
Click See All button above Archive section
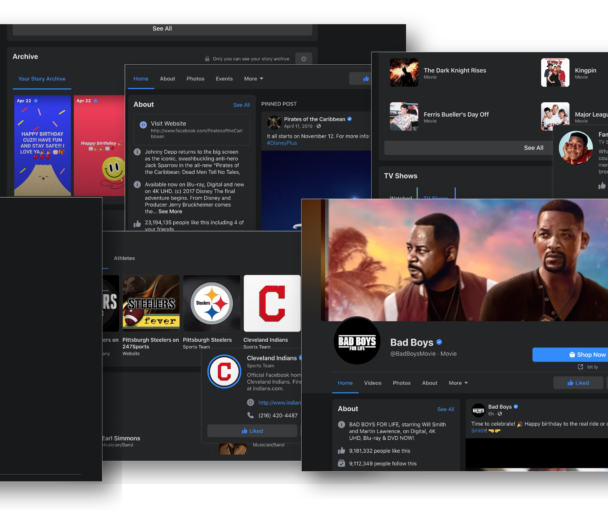point(162,29)
